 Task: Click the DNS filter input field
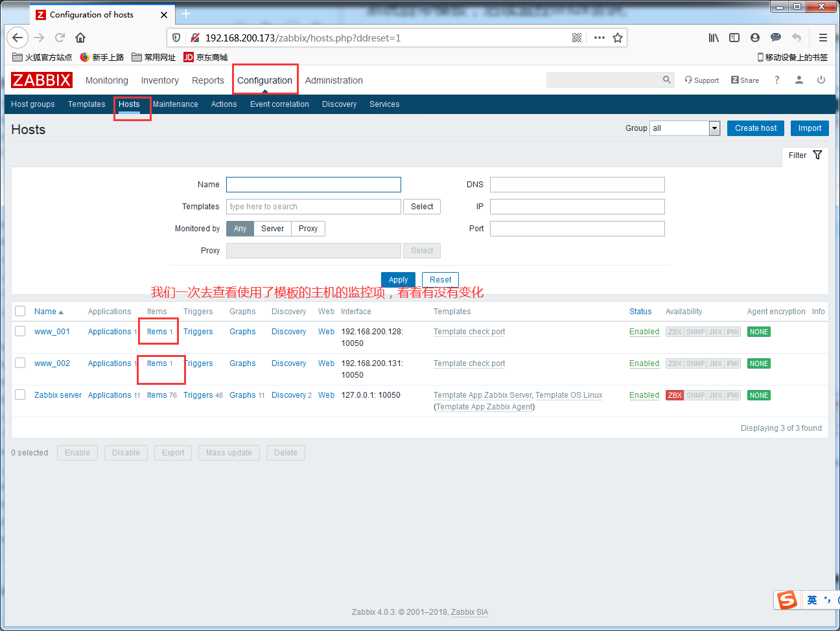(577, 185)
